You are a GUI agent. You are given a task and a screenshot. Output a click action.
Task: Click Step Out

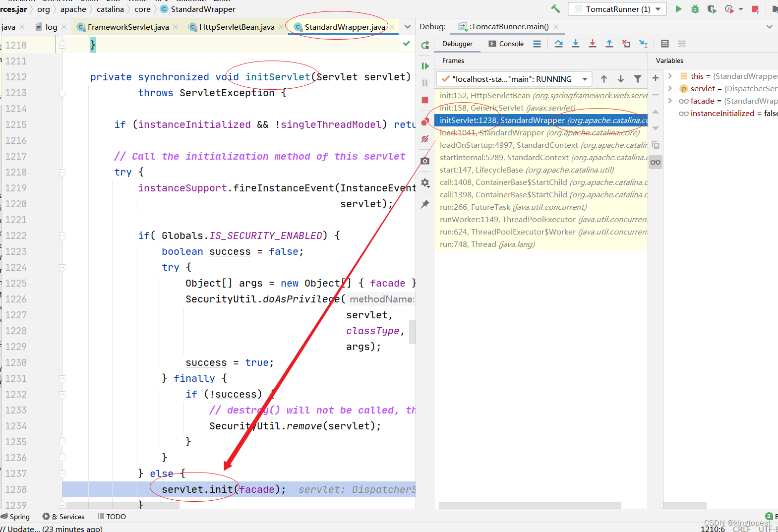(x=609, y=44)
